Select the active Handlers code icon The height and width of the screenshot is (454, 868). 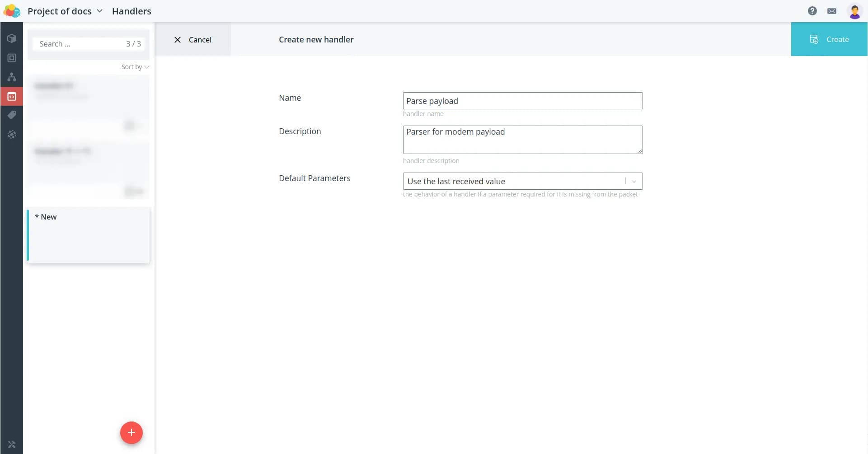(x=12, y=96)
